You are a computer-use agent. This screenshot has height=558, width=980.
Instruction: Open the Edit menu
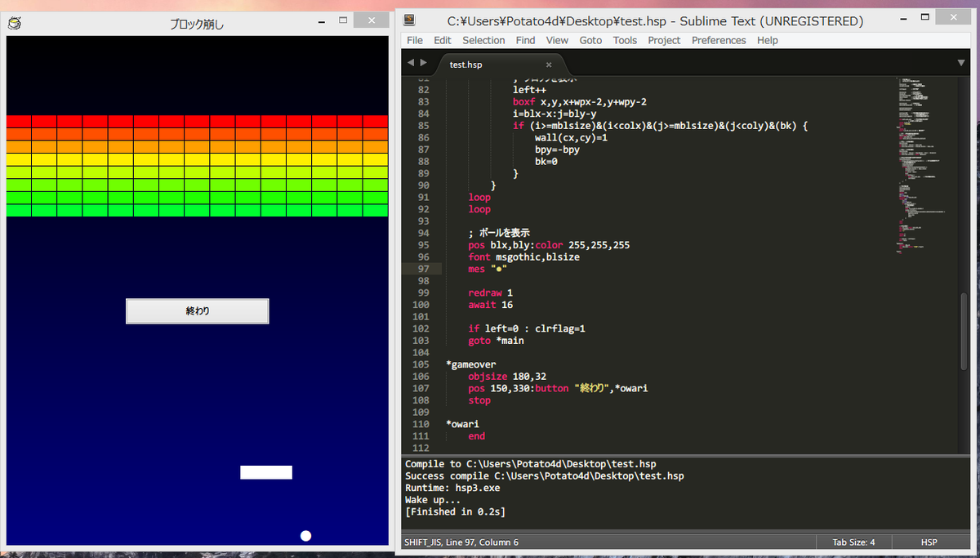point(443,40)
